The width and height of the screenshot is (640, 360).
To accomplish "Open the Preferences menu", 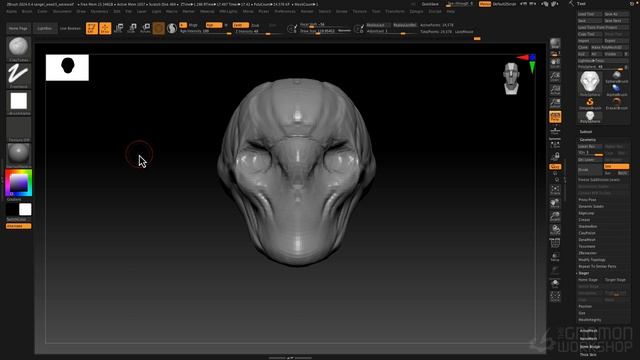I will pyautogui.click(x=285, y=11).
